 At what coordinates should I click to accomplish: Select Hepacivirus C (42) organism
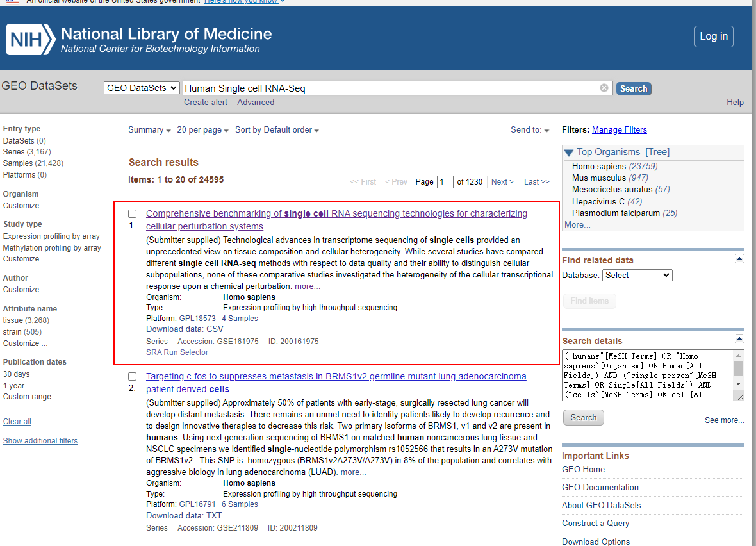607,202
